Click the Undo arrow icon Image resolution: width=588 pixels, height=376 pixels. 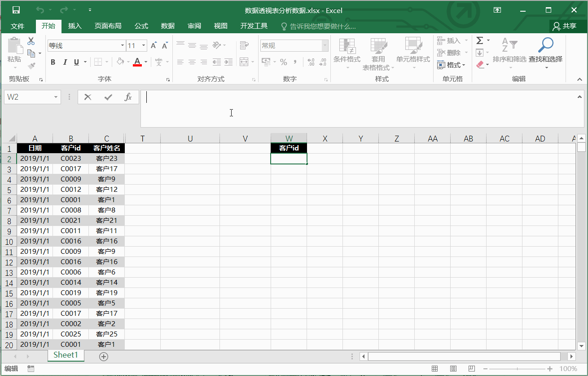40,10
